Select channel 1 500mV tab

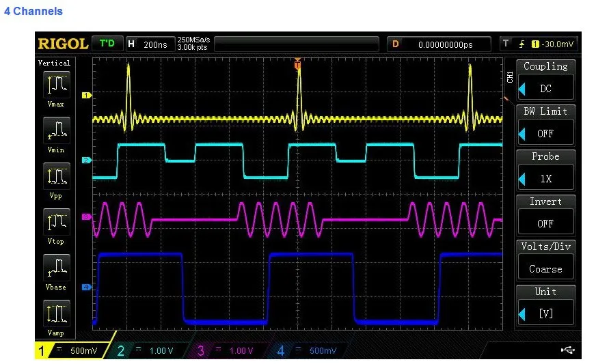(72, 350)
